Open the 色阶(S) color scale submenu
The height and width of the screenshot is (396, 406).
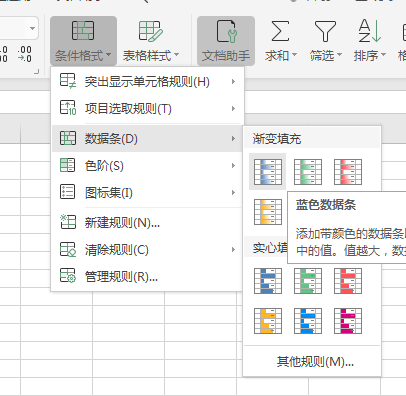(x=148, y=165)
